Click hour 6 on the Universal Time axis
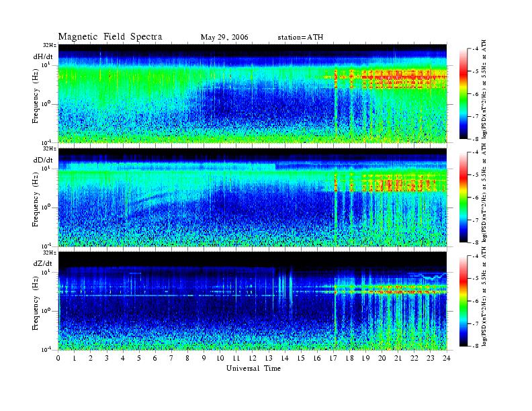 [x=155, y=358]
